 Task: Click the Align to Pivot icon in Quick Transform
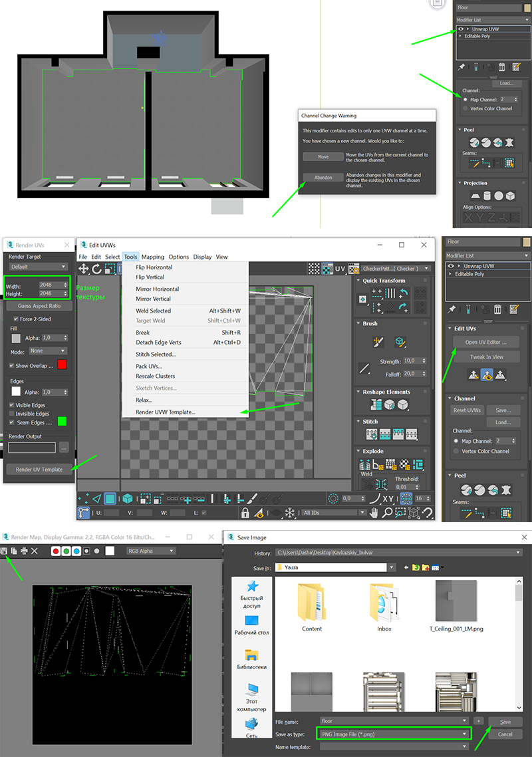(x=362, y=299)
